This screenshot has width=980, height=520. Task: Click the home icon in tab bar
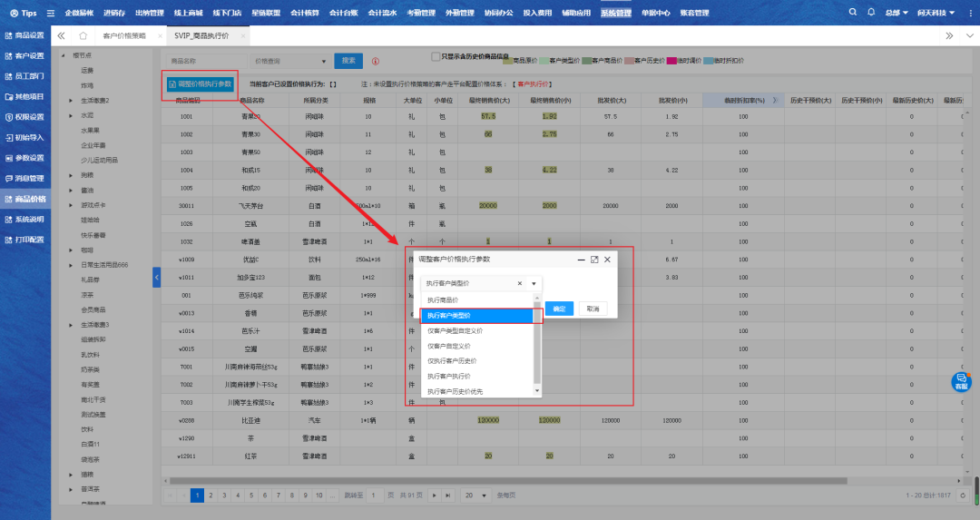83,35
